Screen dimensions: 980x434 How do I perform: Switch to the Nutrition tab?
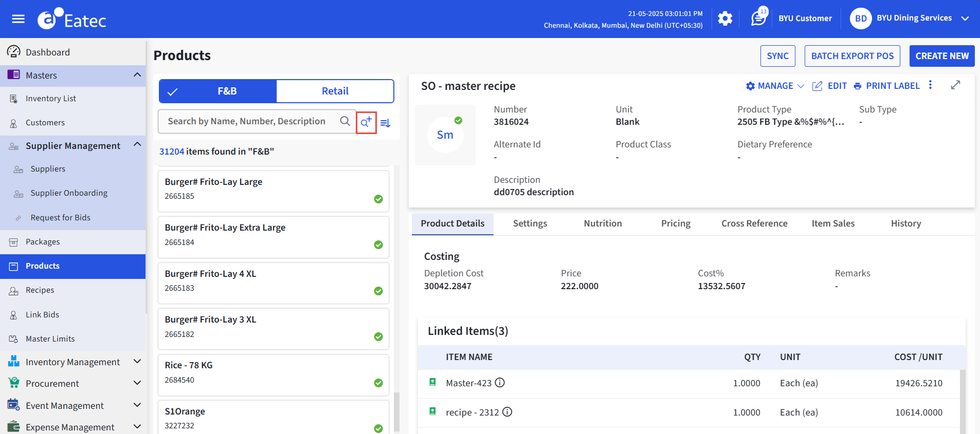[603, 223]
